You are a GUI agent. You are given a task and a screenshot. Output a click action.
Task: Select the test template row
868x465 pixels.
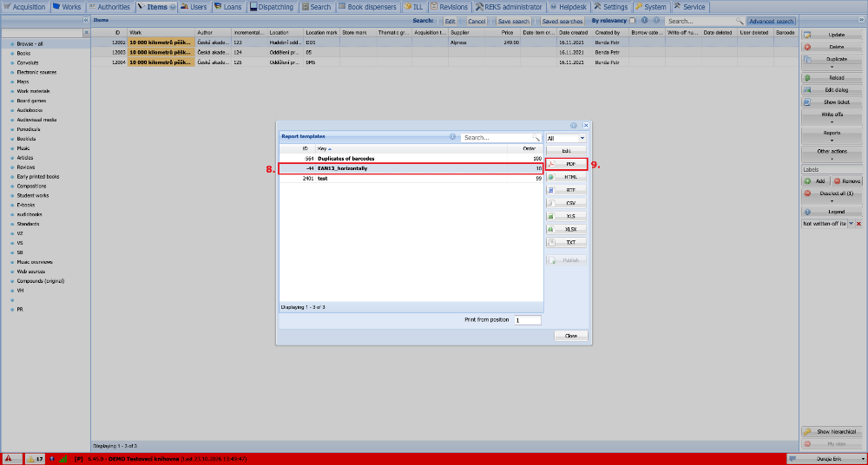click(411, 179)
